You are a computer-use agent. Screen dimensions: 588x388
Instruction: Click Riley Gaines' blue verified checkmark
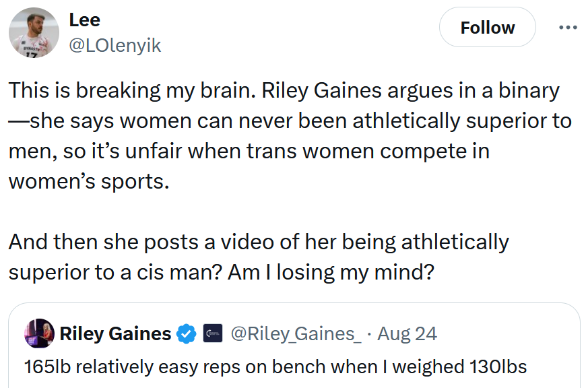click(x=185, y=333)
